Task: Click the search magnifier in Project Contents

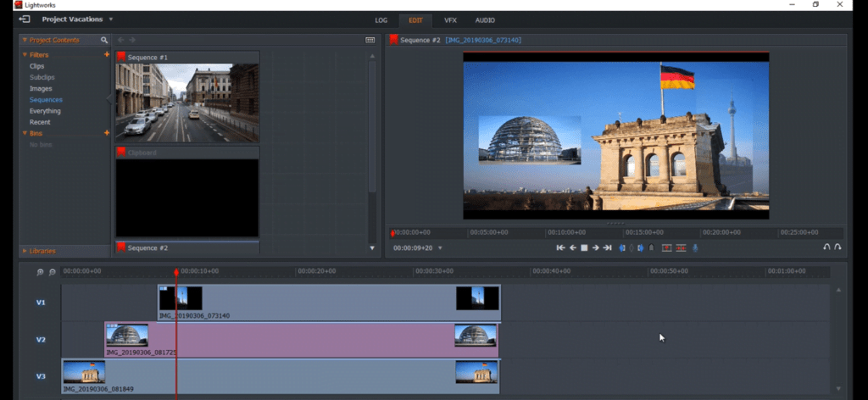Action: click(104, 40)
